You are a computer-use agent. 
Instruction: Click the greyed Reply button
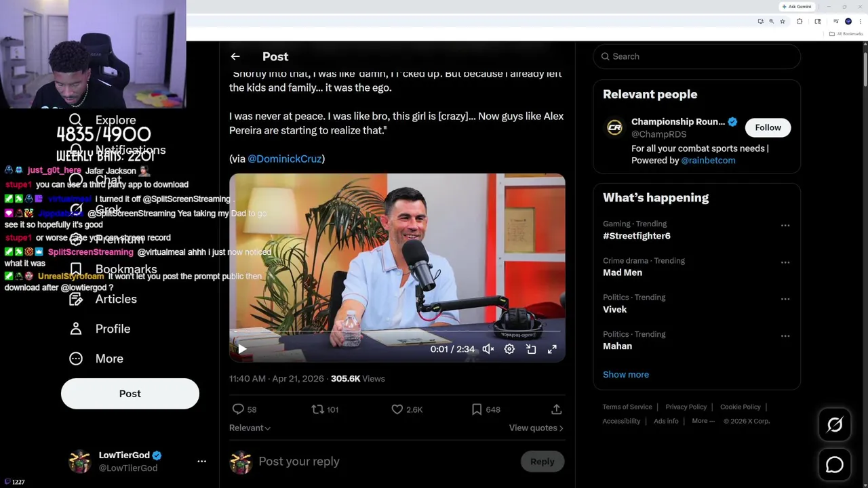tap(542, 462)
